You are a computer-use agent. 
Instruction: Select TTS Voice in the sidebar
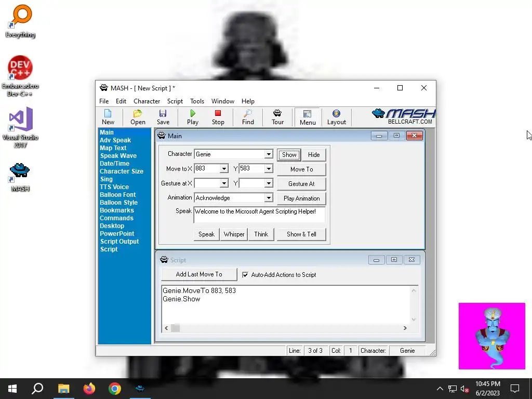[x=114, y=187]
